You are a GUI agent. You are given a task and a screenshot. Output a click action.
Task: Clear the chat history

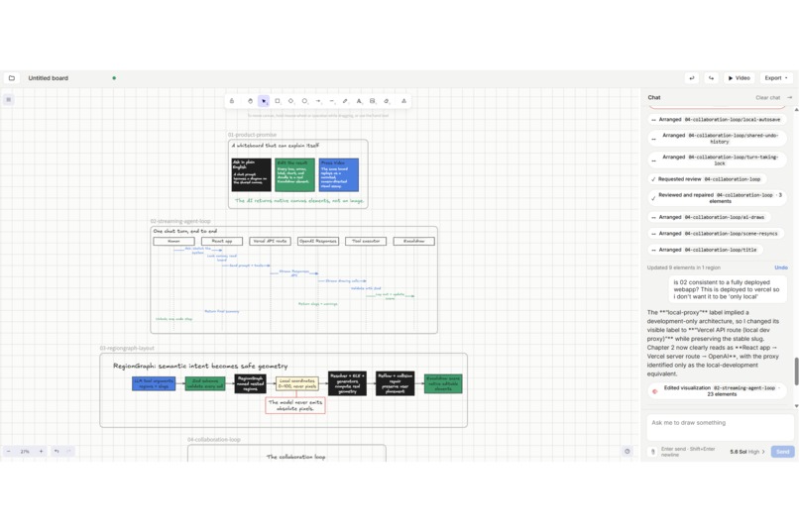767,97
